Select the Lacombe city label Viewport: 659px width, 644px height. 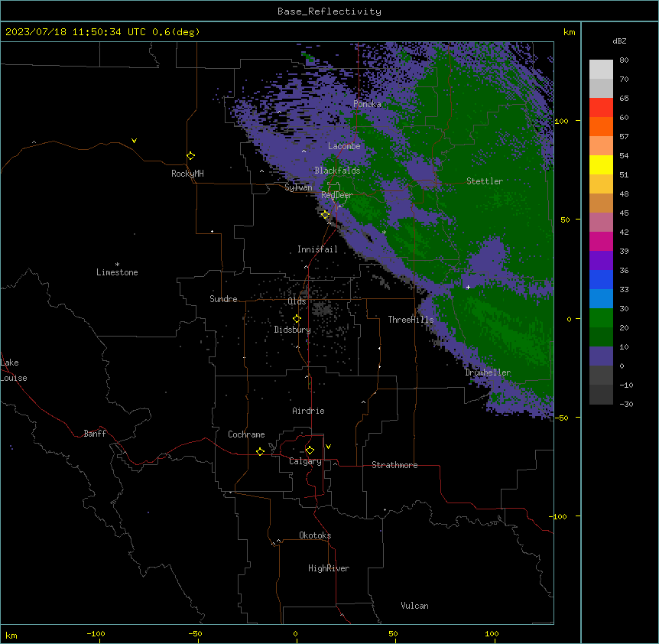tap(344, 146)
